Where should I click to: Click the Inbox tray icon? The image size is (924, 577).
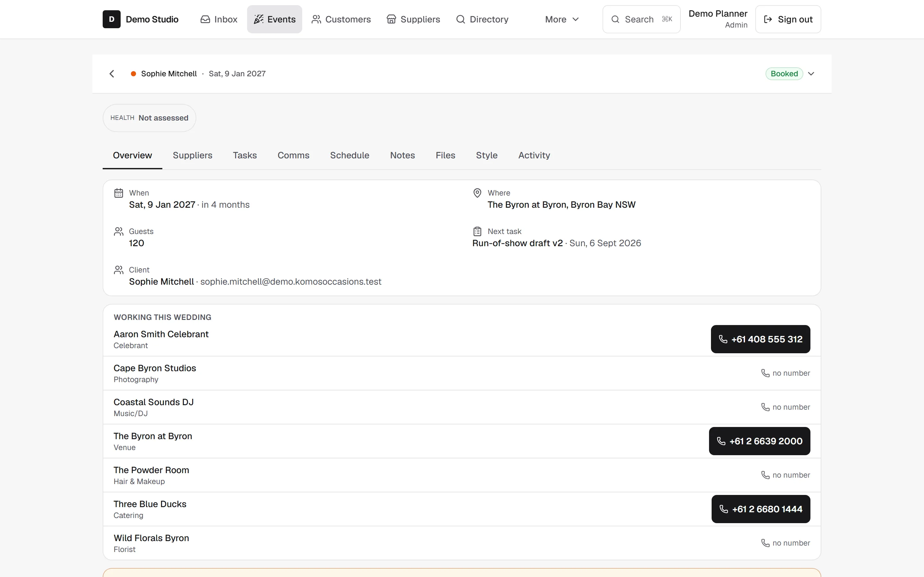pos(205,20)
